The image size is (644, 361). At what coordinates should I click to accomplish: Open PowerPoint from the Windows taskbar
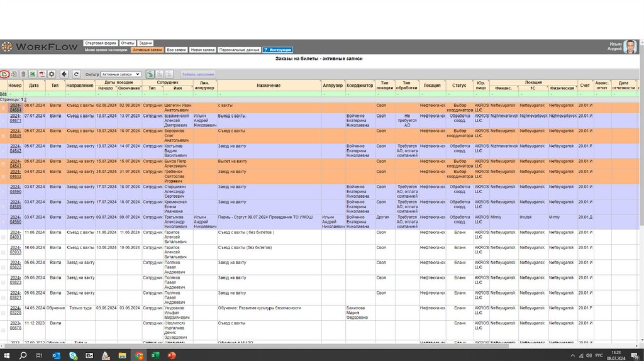(171, 355)
